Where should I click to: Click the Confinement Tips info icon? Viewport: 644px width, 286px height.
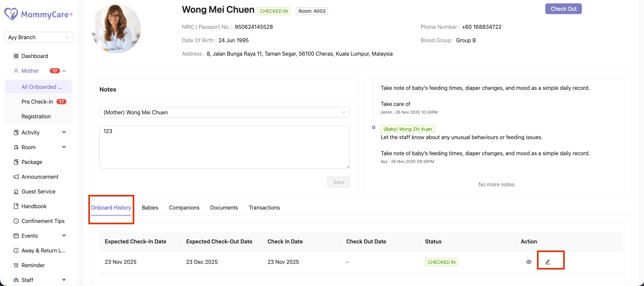pyautogui.click(x=16, y=221)
